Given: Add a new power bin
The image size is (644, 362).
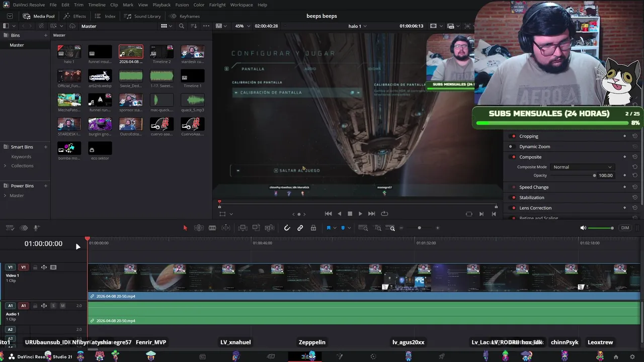Looking at the screenshot, I should click(x=46, y=186).
